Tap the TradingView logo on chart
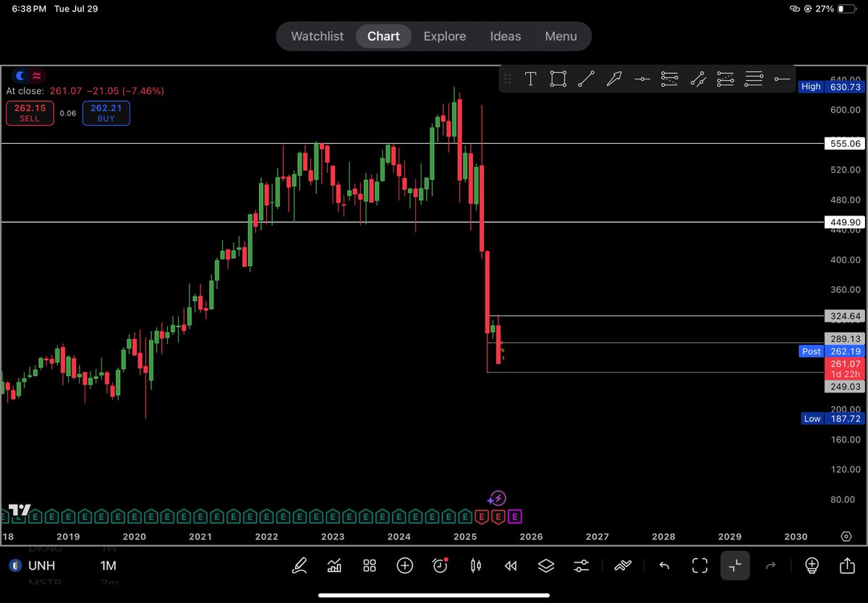The height and width of the screenshot is (603, 868). coord(20,510)
